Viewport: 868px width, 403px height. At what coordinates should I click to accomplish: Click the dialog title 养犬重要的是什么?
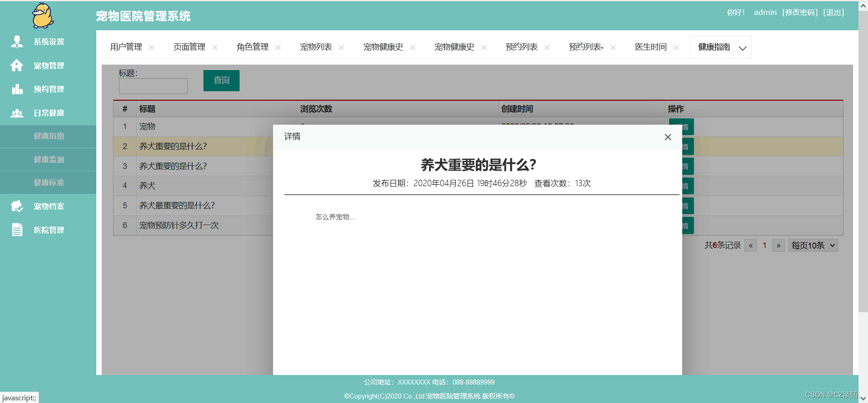478,165
